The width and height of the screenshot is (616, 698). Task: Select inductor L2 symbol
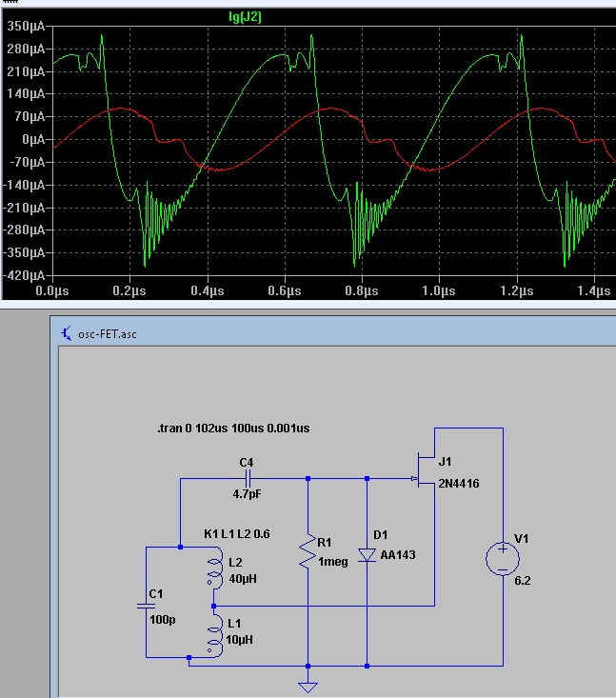(x=215, y=568)
